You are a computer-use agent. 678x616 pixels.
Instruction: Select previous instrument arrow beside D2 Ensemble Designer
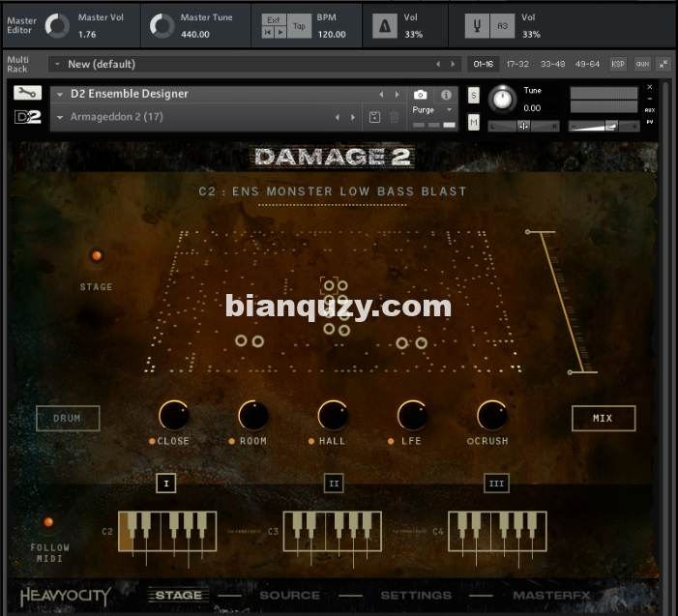[381, 94]
